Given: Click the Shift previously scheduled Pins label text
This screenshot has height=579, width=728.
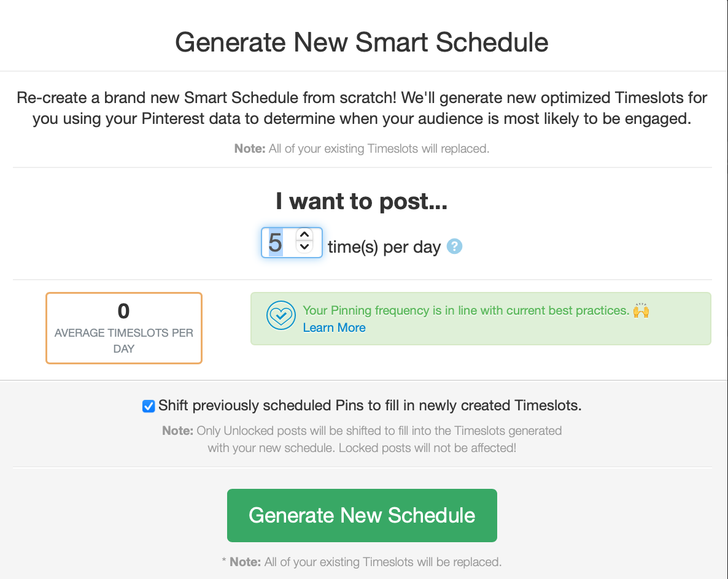Looking at the screenshot, I should click(x=370, y=405).
